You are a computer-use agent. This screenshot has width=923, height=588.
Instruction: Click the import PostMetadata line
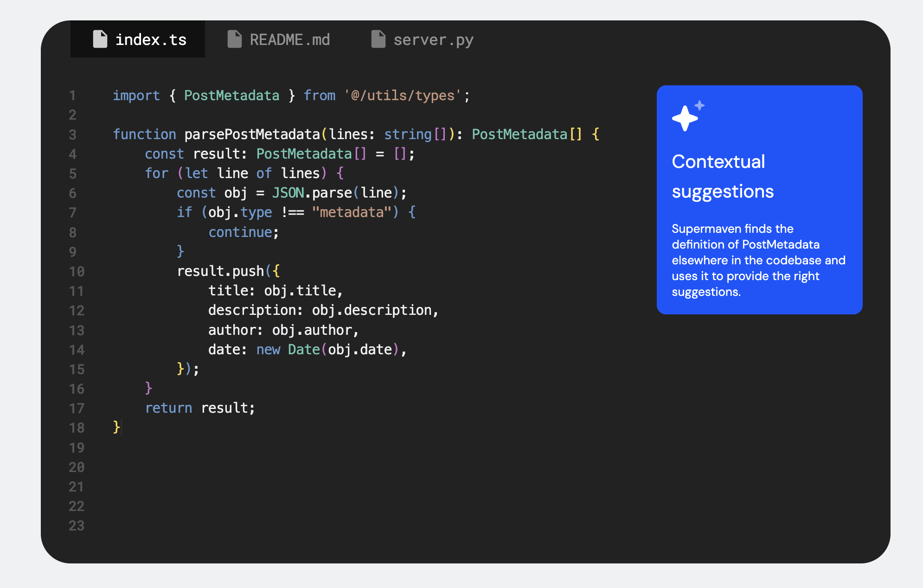point(291,96)
